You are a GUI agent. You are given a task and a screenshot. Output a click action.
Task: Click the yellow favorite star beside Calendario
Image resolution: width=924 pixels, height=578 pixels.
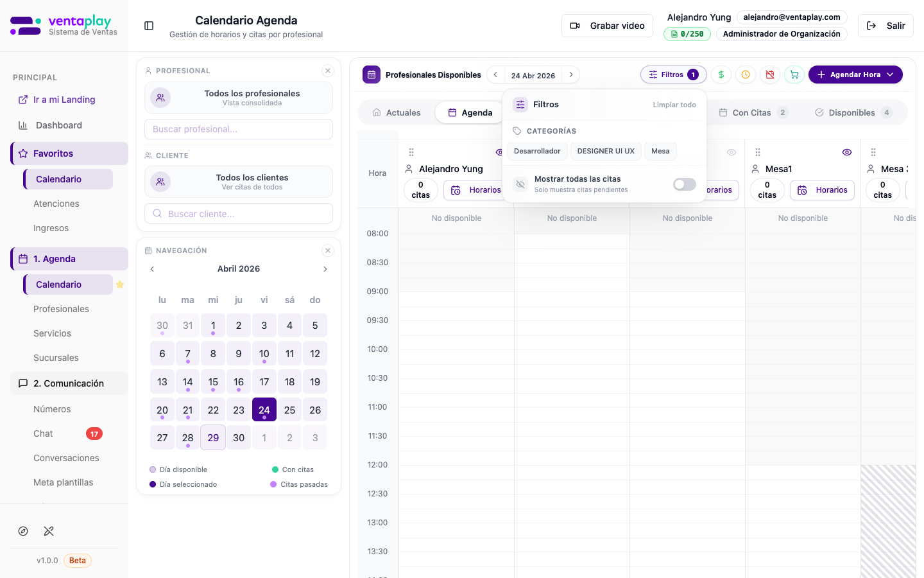[120, 285]
